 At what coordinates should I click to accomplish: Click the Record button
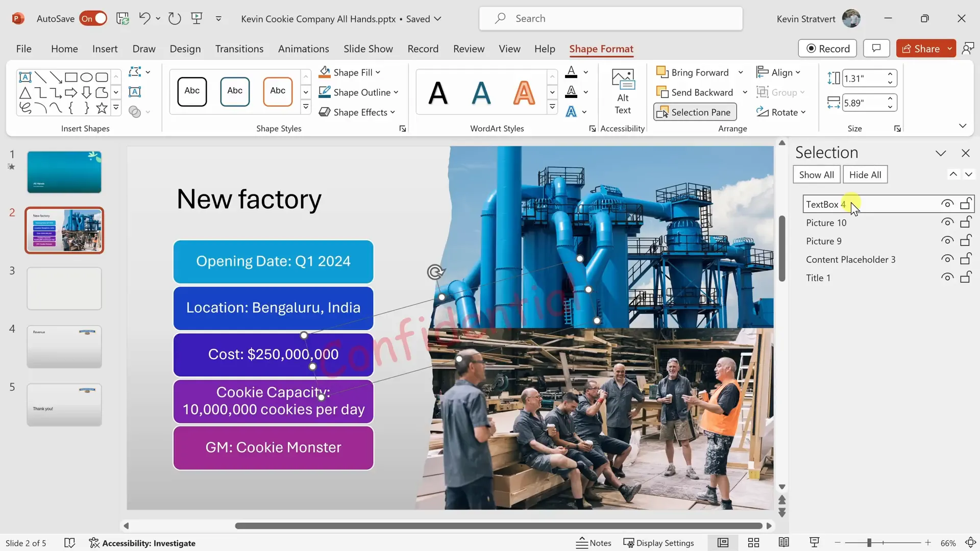coord(827,48)
